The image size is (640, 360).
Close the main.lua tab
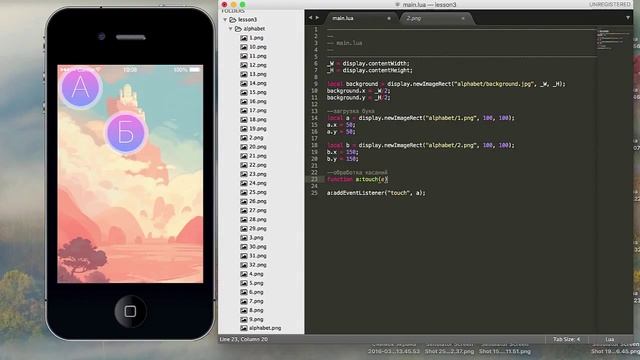click(x=389, y=18)
